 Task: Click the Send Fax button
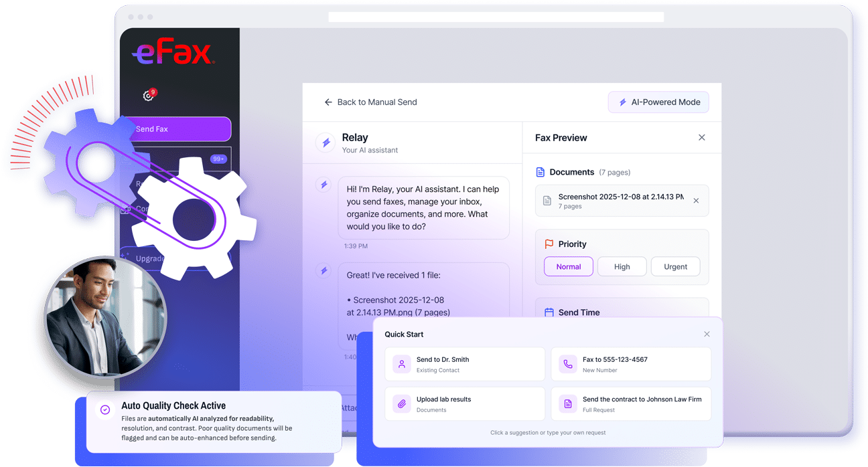177,129
